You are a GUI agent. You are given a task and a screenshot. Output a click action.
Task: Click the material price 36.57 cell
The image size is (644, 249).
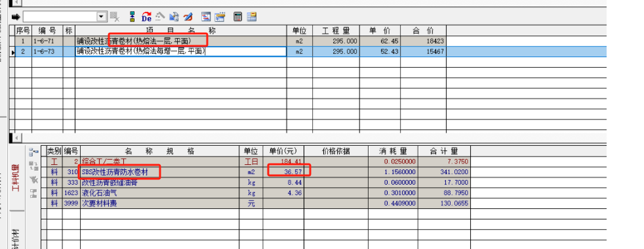pyautogui.click(x=284, y=172)
